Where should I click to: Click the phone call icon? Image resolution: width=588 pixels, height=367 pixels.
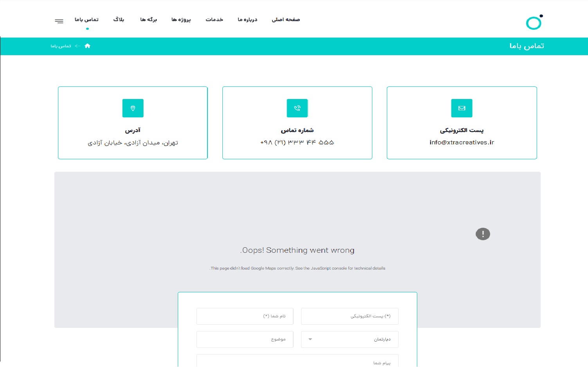tap(298, 108)
